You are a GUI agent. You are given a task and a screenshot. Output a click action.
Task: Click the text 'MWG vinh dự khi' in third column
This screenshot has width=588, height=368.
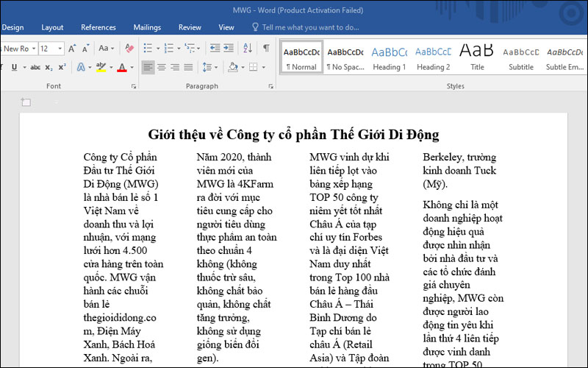coord(349,157)
